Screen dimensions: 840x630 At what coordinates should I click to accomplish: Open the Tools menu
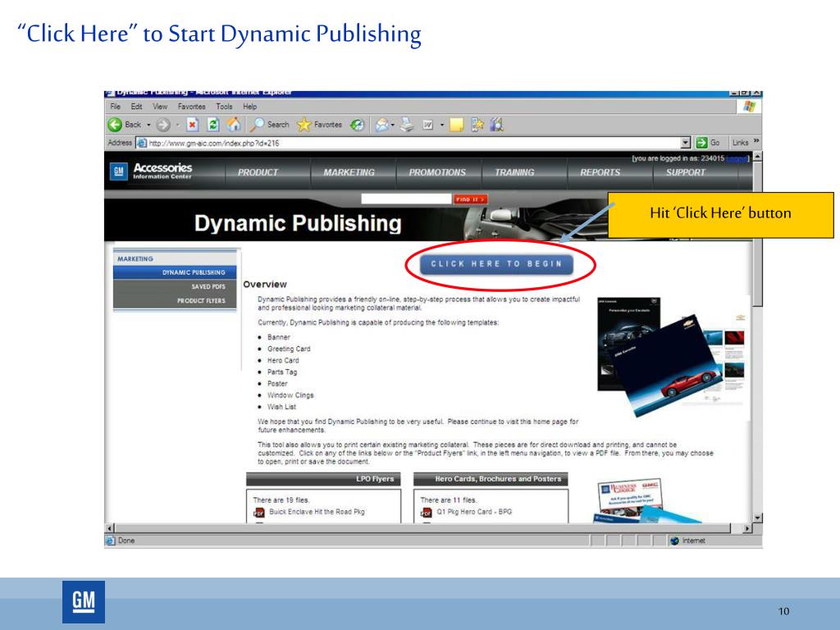(224, 107)
